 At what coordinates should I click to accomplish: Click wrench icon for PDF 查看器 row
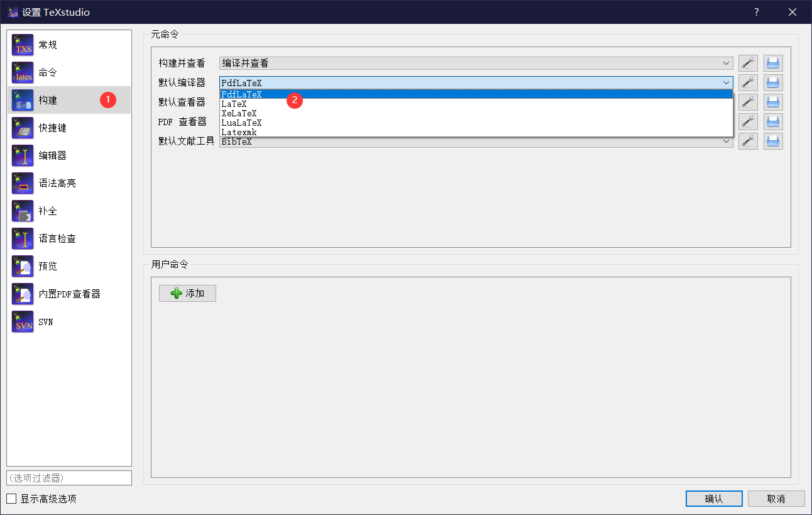click(x=748, y=121)
